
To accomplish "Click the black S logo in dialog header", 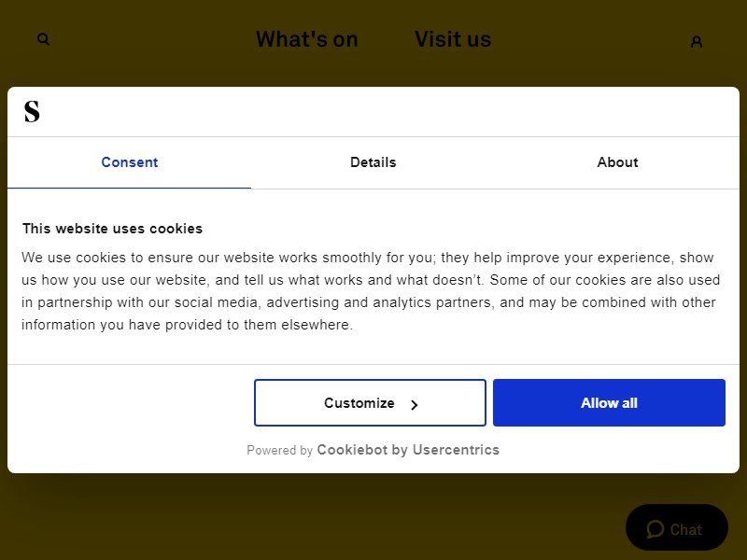I will pos(32,111).
